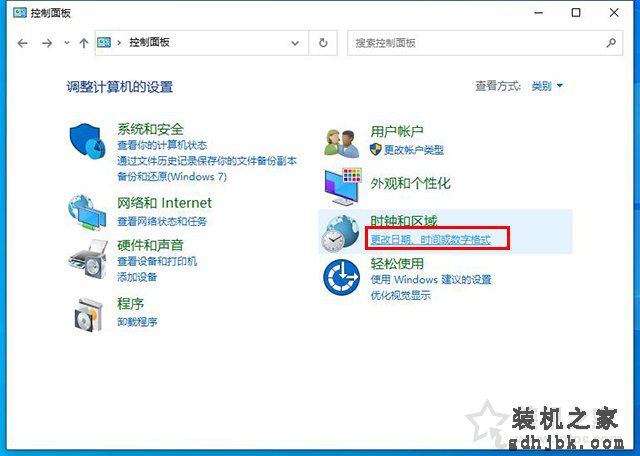Click 更改帐户类型 link
This screenshot has height=456, width=640.
[x=414, y=150]
